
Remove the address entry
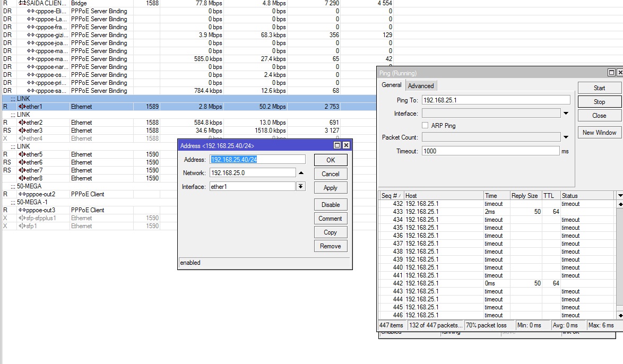coord(331,246)
